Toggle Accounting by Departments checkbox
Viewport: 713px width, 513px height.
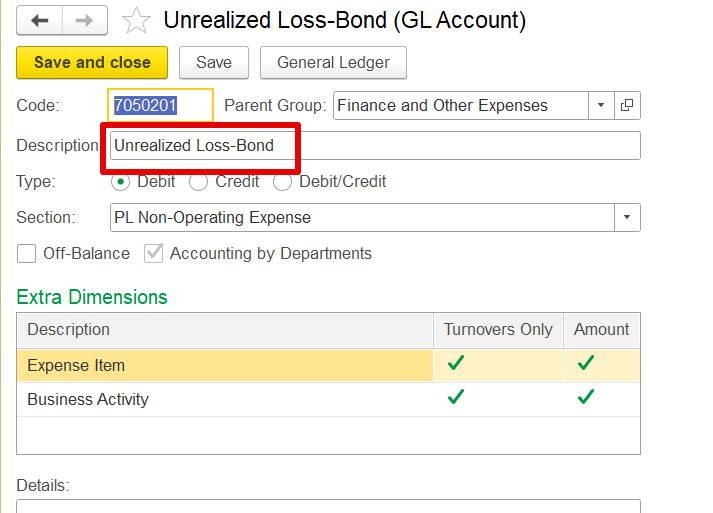pos(154,253)
